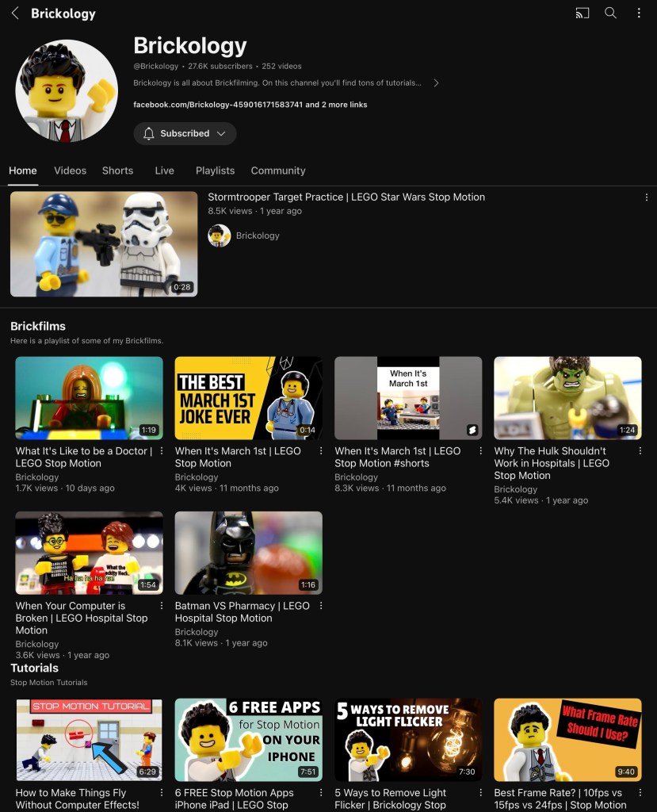Tap Brickology avatar beside the featured video
This screenshot has width=657, height=812.
220,236
